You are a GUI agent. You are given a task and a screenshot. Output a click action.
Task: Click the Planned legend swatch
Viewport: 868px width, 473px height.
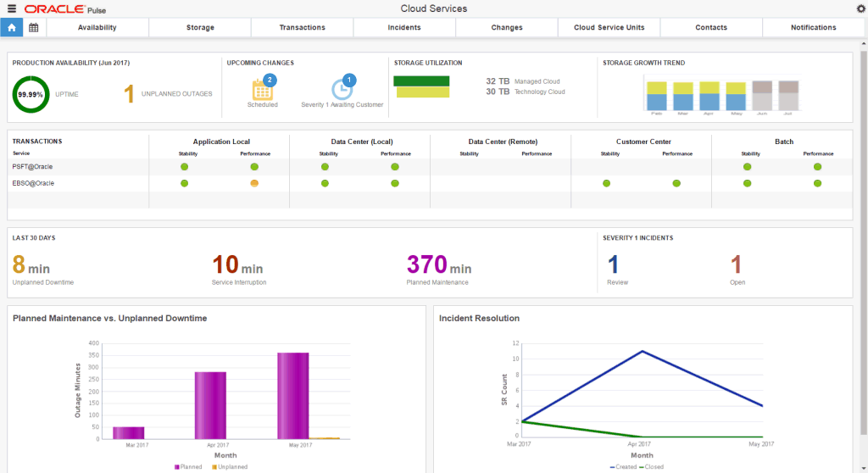(176, 467)
